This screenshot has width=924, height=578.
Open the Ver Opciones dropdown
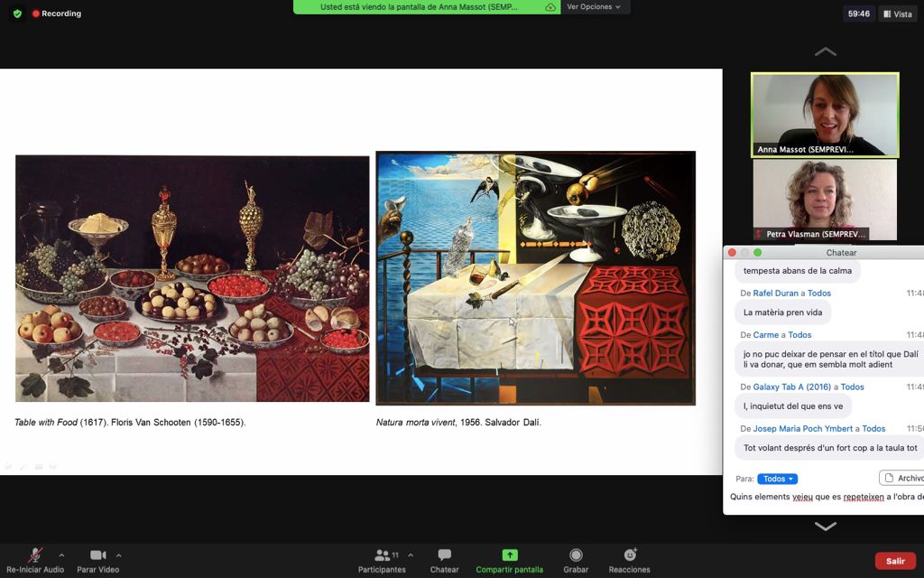tap(594, 7)
